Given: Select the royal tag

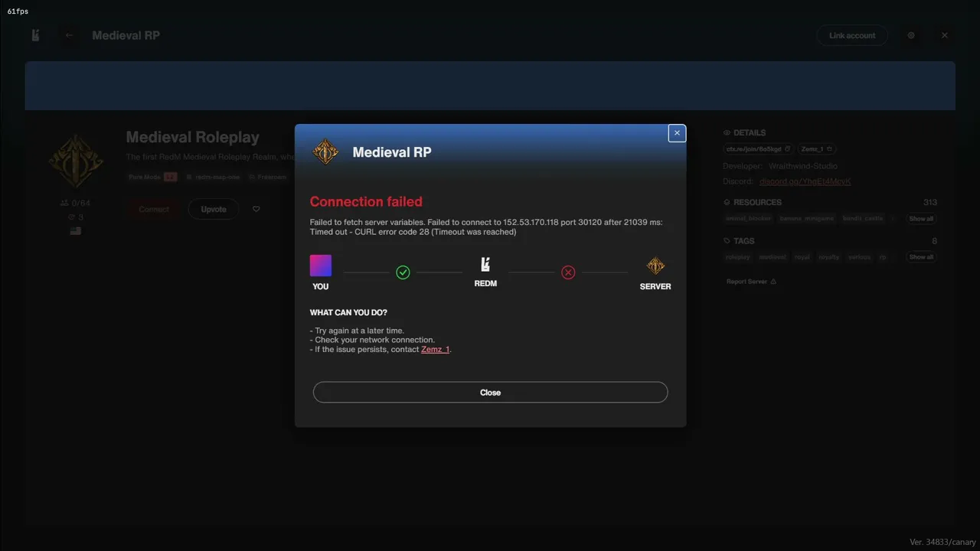Looking at the screenshot, I should click(x=802, y=257).
